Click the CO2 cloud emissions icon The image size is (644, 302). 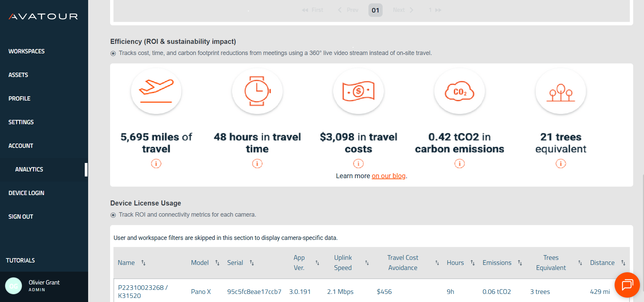pos(459,91)
